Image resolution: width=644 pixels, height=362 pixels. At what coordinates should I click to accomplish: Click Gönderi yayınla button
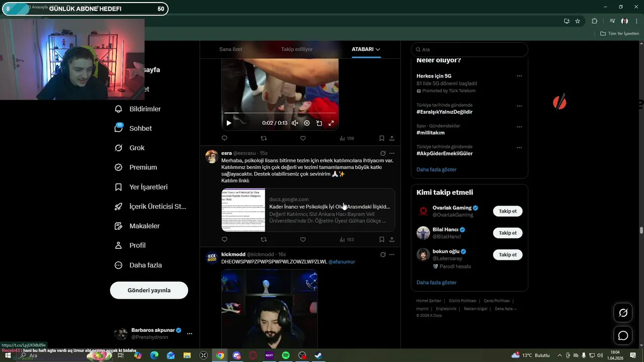pos(149,290)
